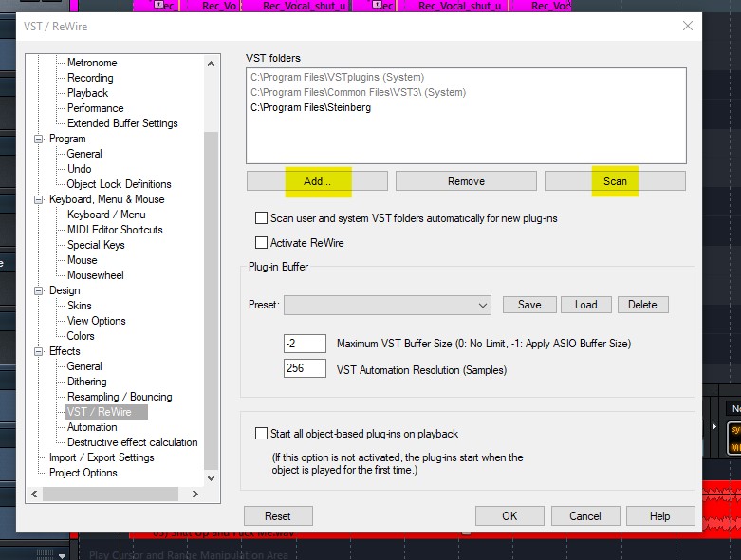Collapse the Keyboard, Menu & Mouse node

pos(38,199)
